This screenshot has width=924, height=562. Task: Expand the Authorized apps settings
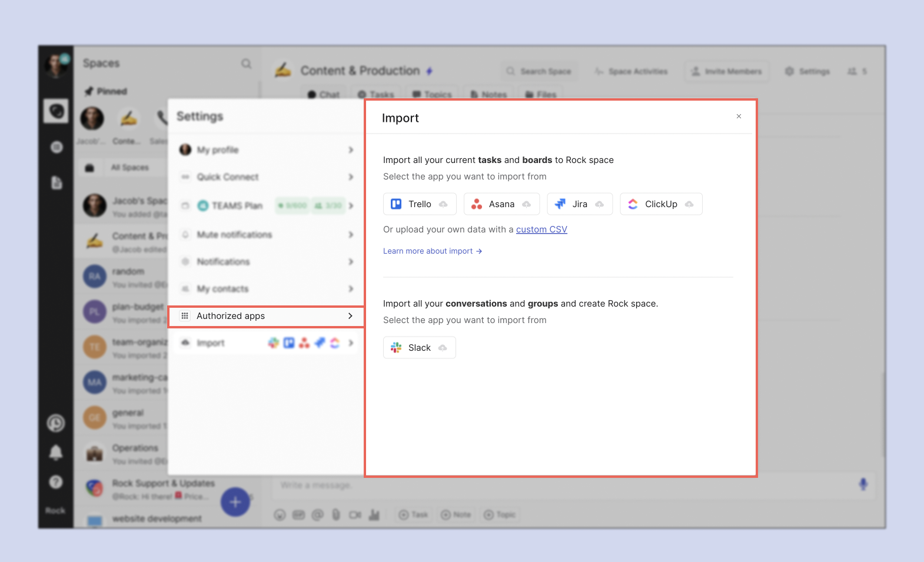(x=266, y=316)
